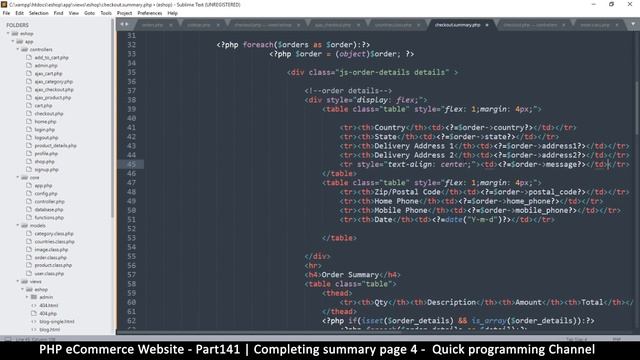Image resolution: width=640 pixels, height=360 pixels.
Task: Open ajax_product.php file icon
Action: point(29,98)
